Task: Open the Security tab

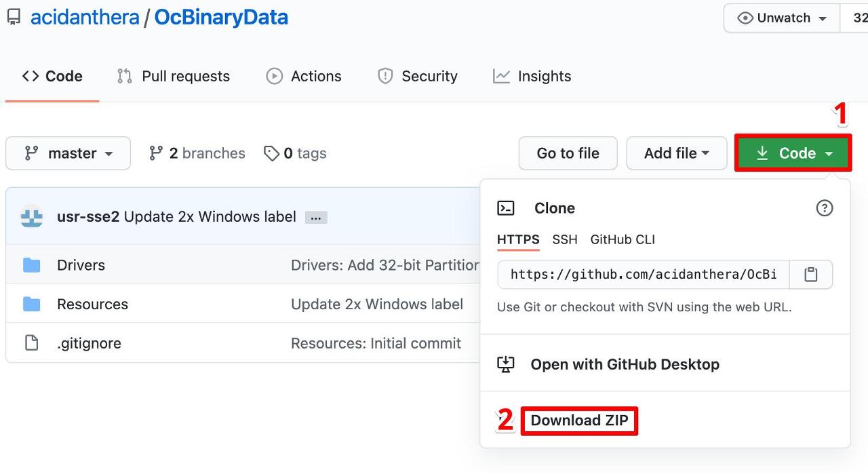Action: (417, 76)
